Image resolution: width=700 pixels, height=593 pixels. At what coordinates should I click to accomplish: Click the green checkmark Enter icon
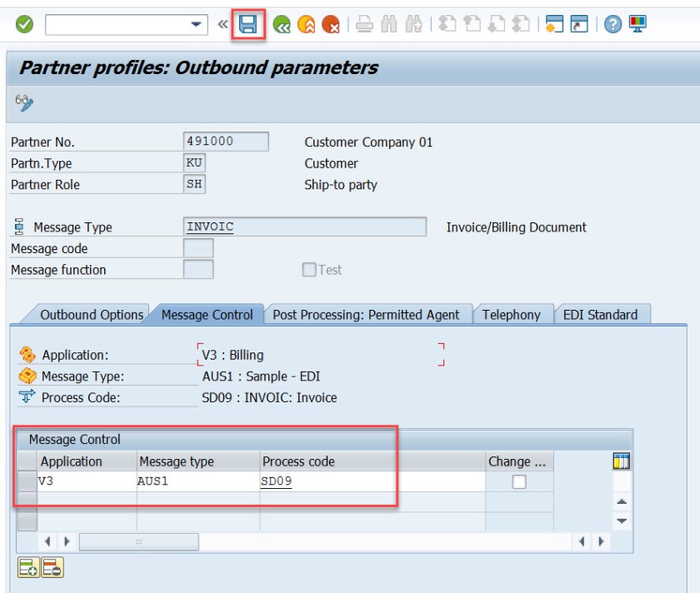click(24, 24)
